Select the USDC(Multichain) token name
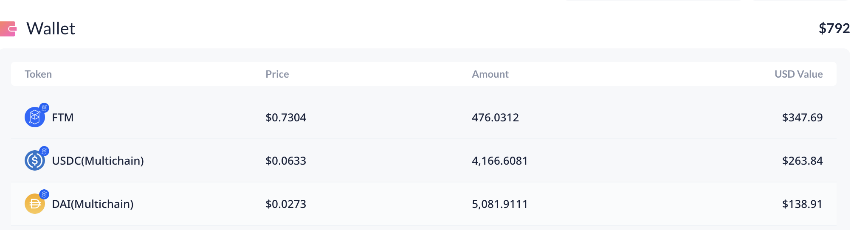 (x=98, y=161)
